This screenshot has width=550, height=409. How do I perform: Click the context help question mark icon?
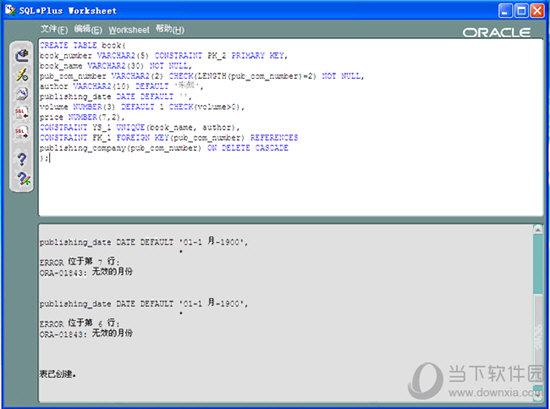(23, 179)
